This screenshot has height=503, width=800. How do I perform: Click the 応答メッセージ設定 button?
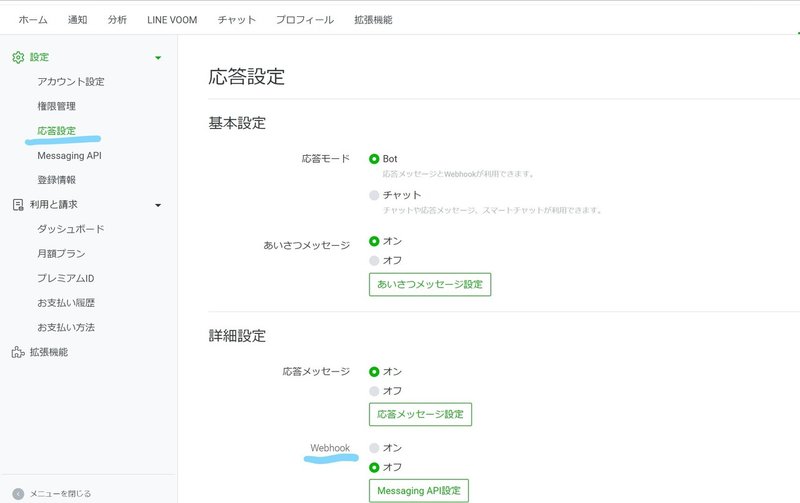[x=420, y=414]
